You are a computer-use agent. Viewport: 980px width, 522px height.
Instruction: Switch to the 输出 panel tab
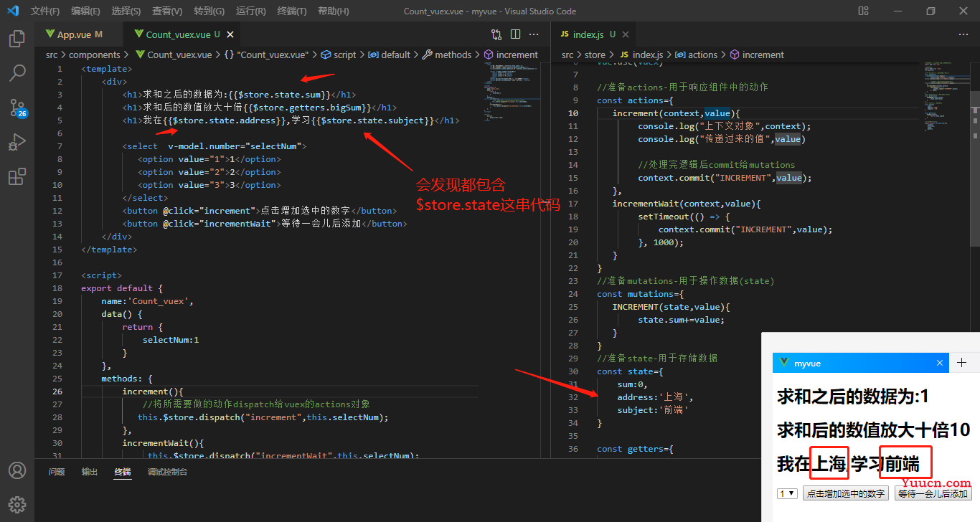pyautogui.click(x=90, y=472)
